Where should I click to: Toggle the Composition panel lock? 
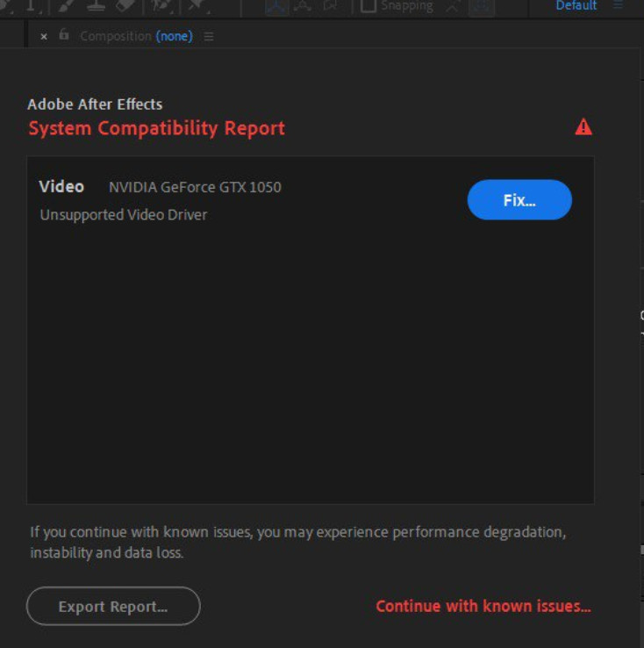pos(63,34)
